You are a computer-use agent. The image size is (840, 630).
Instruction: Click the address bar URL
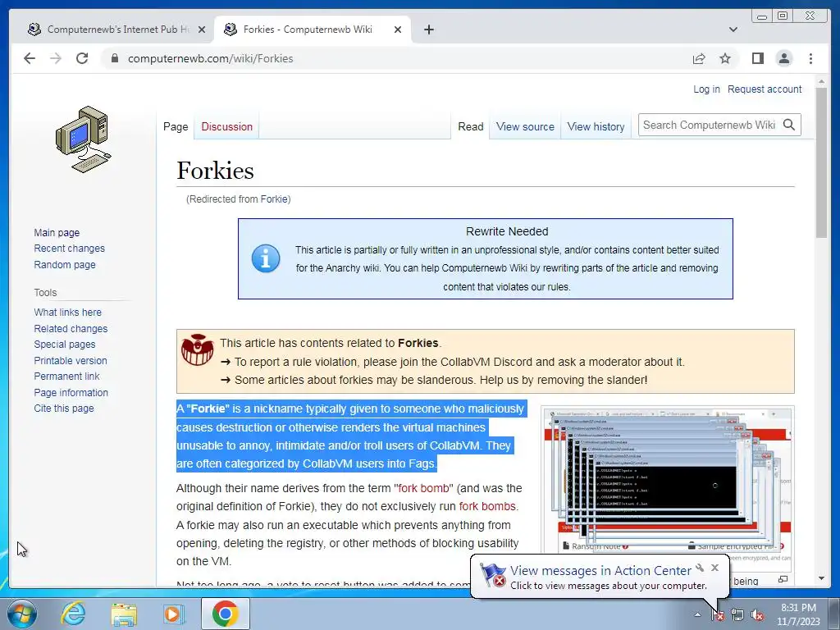click(211, 58)
